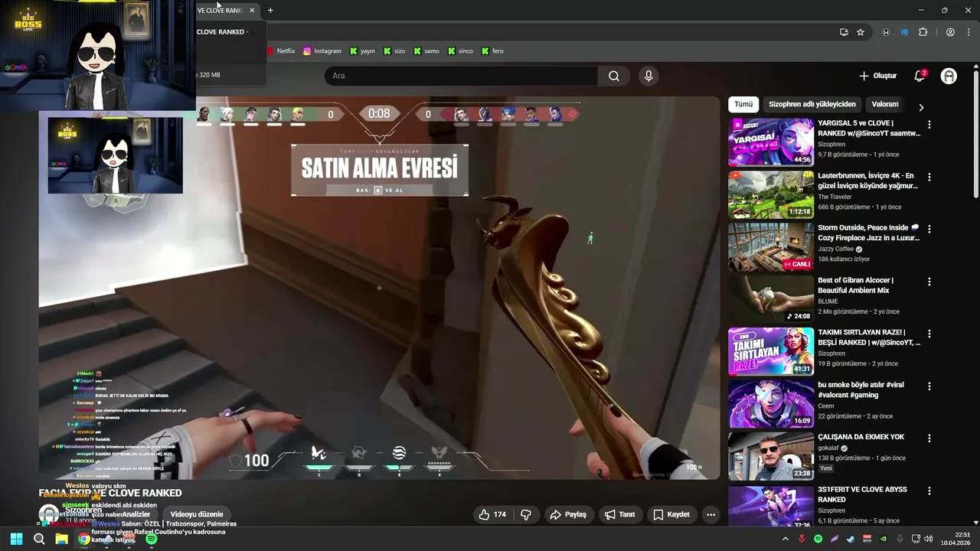Open YARGISAL 5 ve CLOVE thumbnail
Screen dimensions: 980x551
[770, 142]
